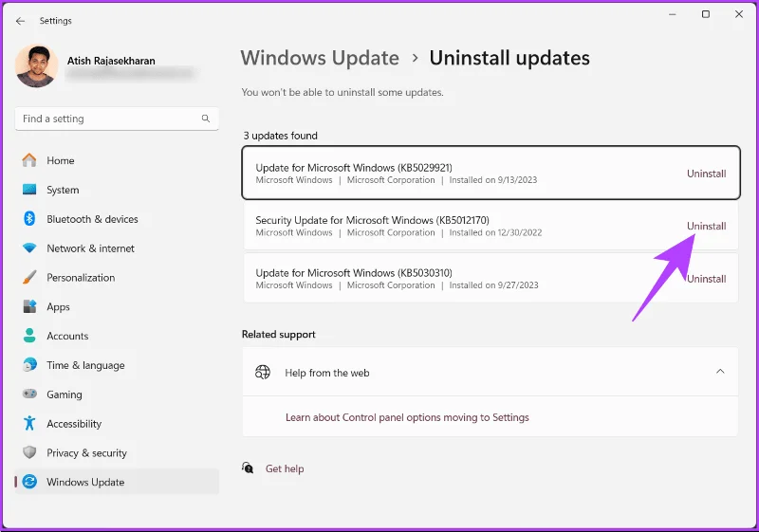This screenshot has height=532, width=759.
Task: Open System settings page
Action: click(x=116, y=190)
